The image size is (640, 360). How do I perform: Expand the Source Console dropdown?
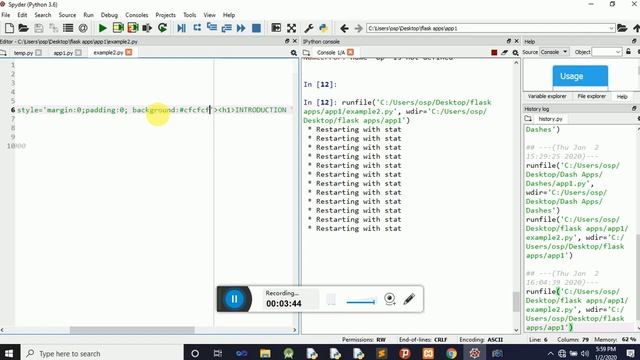(x=554, y=52)
